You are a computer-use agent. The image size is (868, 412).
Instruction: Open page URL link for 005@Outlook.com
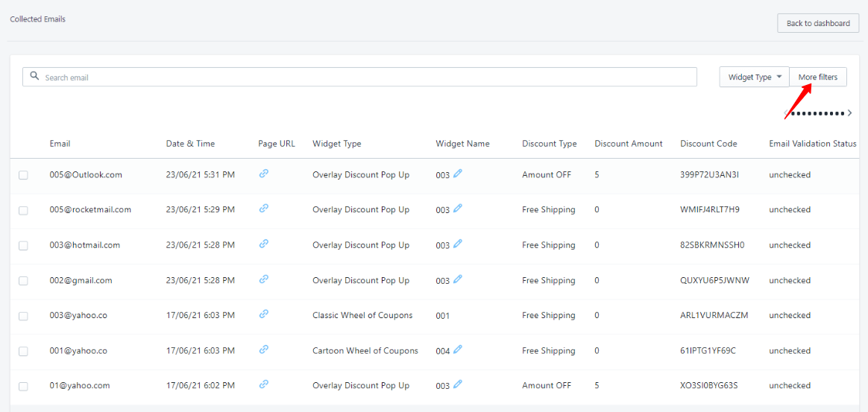(x=264, y=174)
